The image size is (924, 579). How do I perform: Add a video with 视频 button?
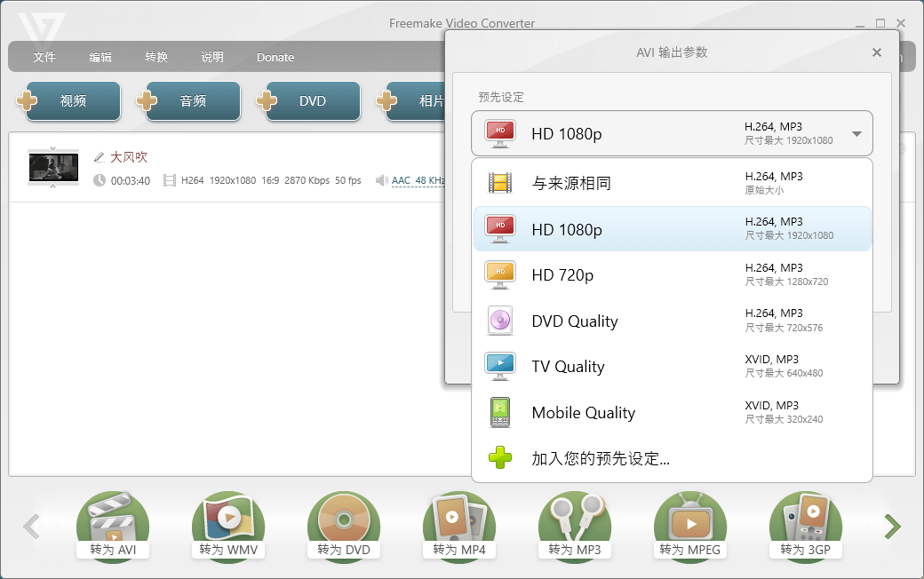click(73, 100)
